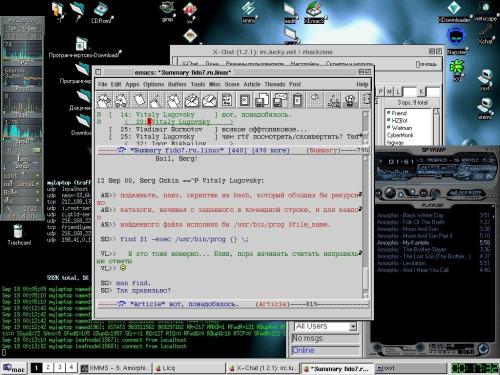Select 'Levitation' in XMMS playlist
The width and height of the screenshot is (500, 375).
pos(433,263)
